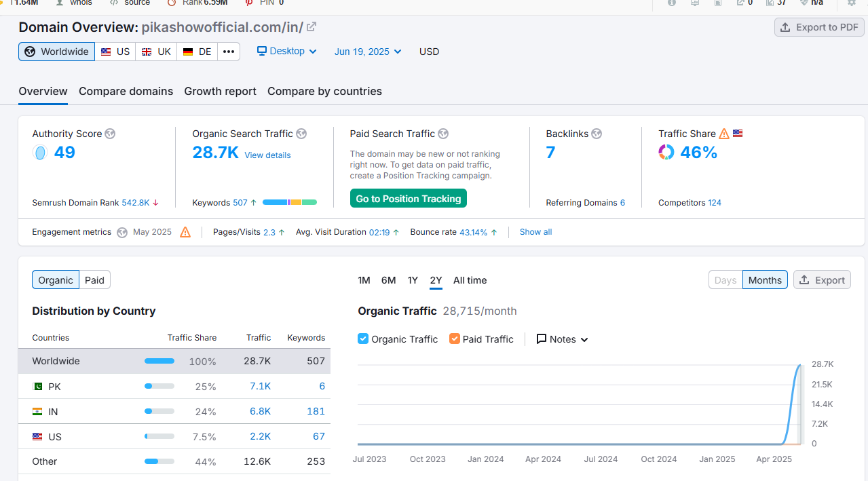The width and height of the screenshot is (868, 481).
Task: Open Referring Domains 6 link
Action: tap(622, 202)
